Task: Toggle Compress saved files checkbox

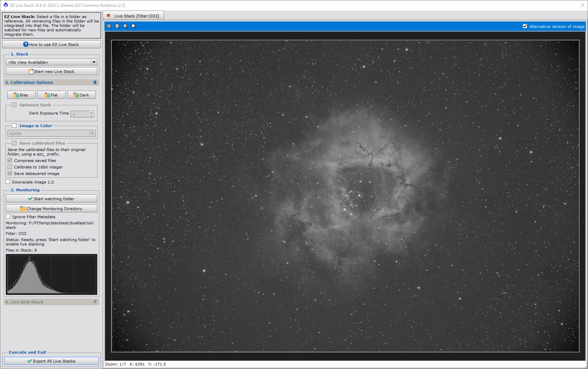Action: click(x=10, y=160)
